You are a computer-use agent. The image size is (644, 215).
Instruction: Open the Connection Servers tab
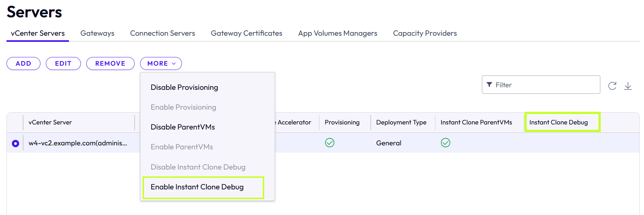click(162, 33)
